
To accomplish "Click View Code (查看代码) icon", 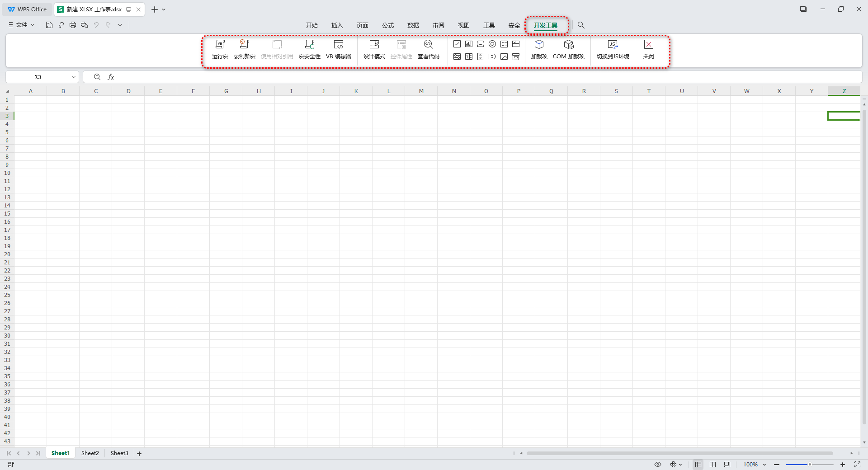I will tap(428, 49).
